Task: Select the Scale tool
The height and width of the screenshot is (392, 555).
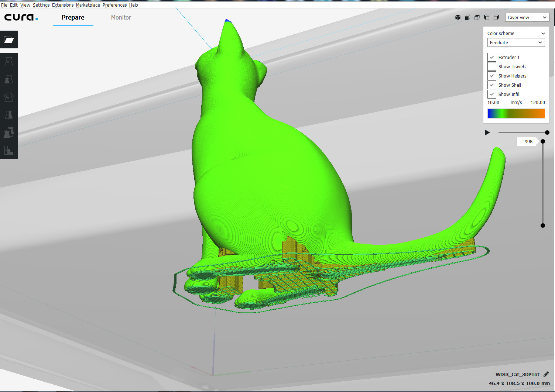Action: click(8, 79)
